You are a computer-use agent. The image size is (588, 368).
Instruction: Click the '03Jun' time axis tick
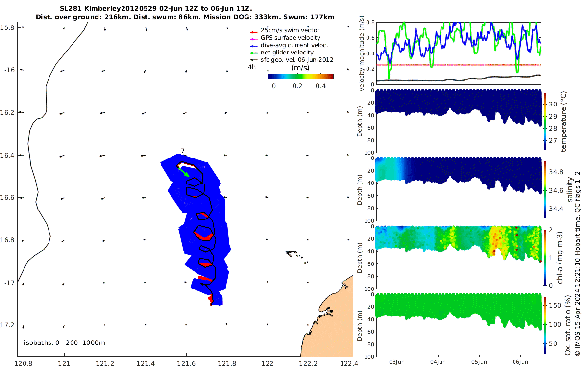pos(396,362)
